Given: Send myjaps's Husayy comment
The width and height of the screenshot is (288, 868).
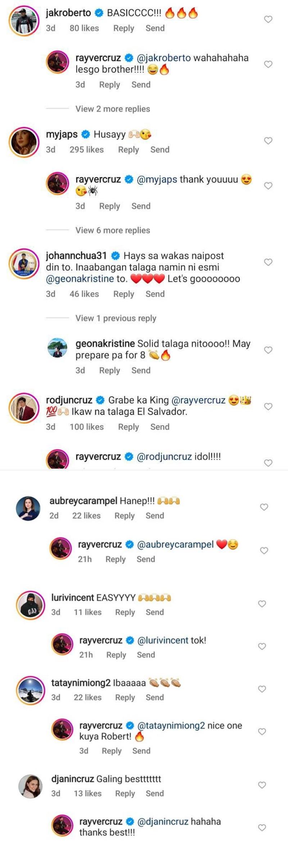Looking at the screenshot, I should (x=159, y=150).
